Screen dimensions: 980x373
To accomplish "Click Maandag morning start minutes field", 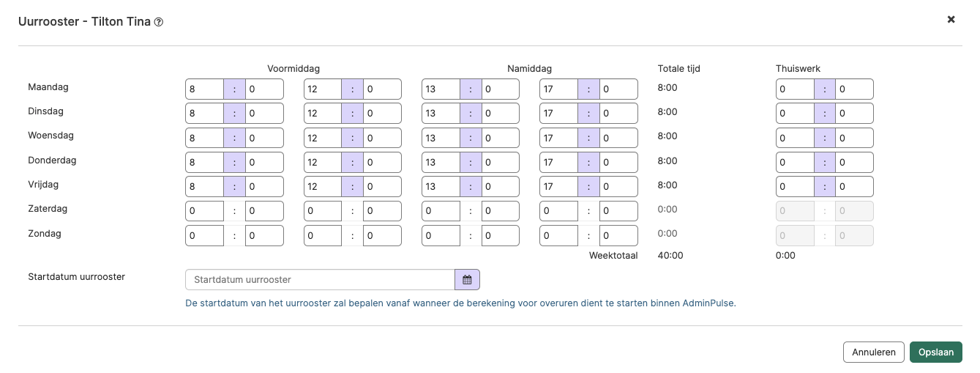I will 264,89.
